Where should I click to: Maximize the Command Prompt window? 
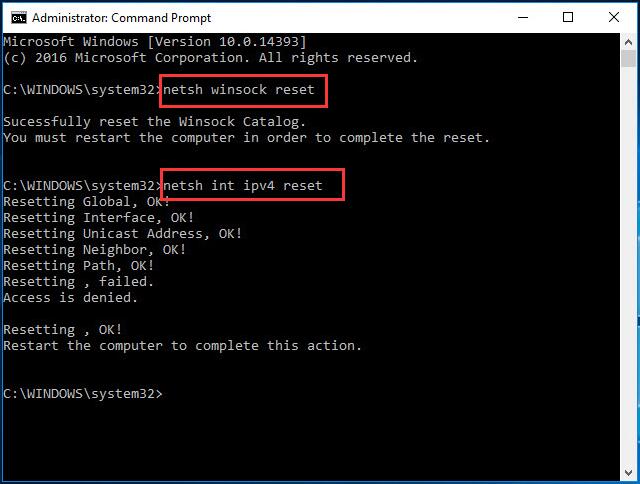click(568, 17)
